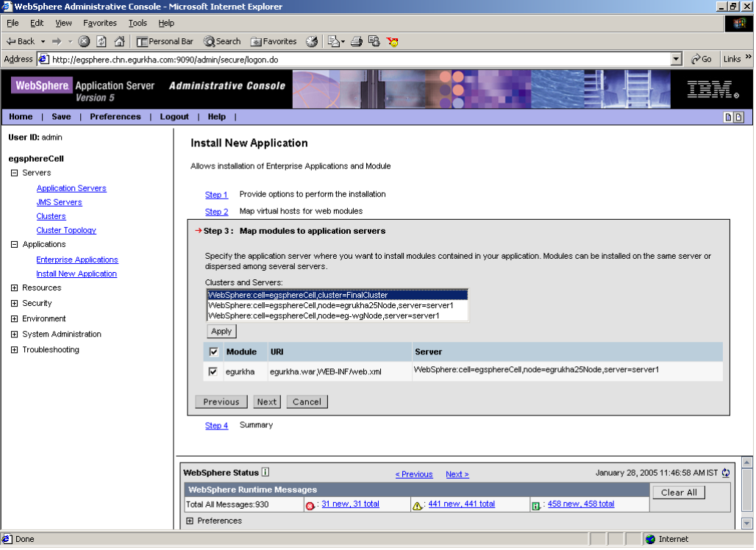Viewport: 756px width, 550px height.
Task: Click the status frame scrollbar down arrow
Action: pos(746,523)
